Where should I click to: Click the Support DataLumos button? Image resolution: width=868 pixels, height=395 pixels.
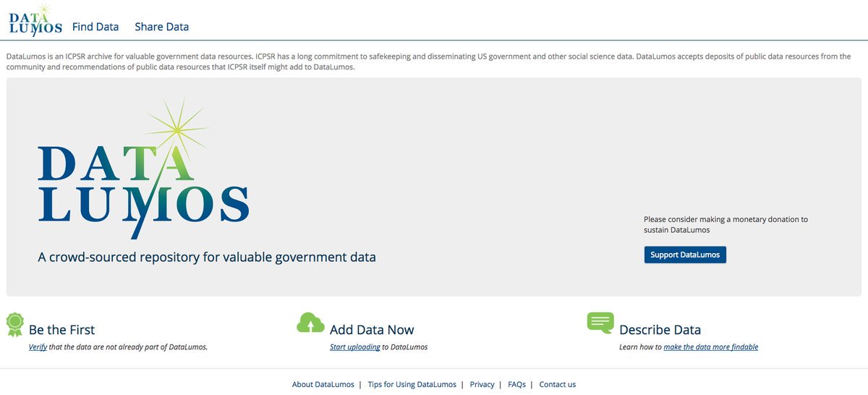point(685,255)
